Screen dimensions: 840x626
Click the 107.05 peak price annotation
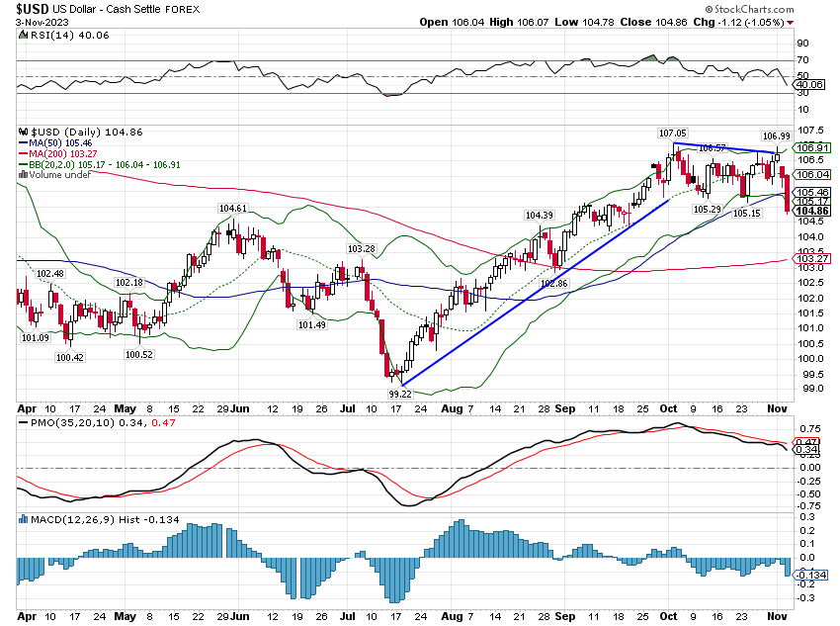(x=672, y=132)
